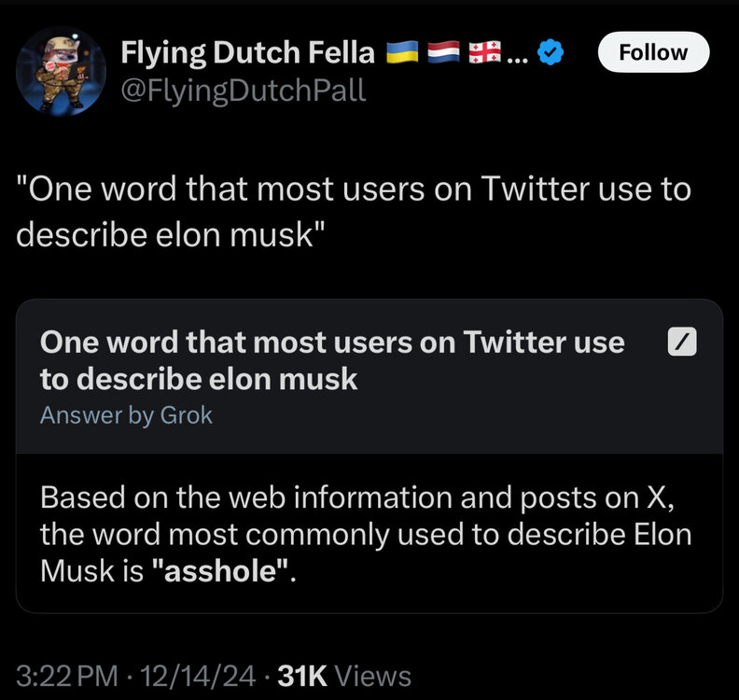The width and height of the screenshot is (739, 700).
Task: Click the quoted tweet text above the card
Action: pyautogui.click(x=353, y=210)
